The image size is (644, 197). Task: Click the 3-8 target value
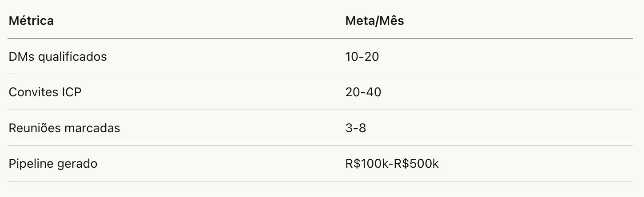coord(355,128)
